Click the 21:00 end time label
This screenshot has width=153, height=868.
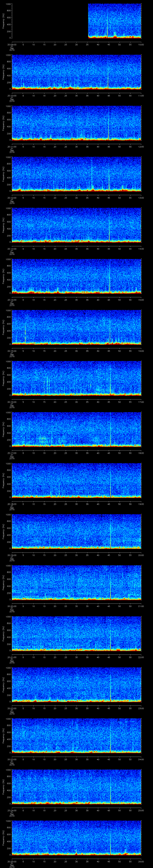pos(141,606)
